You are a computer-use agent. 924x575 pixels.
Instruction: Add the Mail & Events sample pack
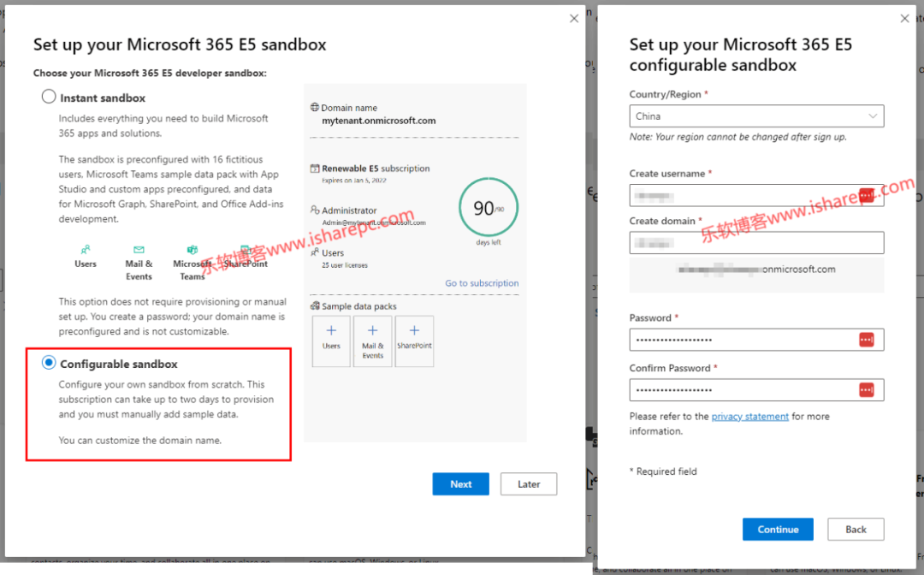click(x=373, y=337)
